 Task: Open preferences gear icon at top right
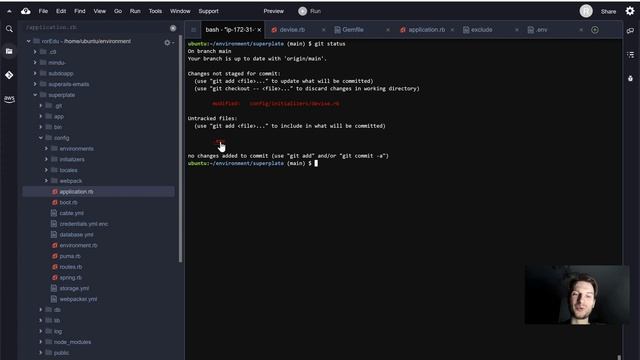coord(630,11)
